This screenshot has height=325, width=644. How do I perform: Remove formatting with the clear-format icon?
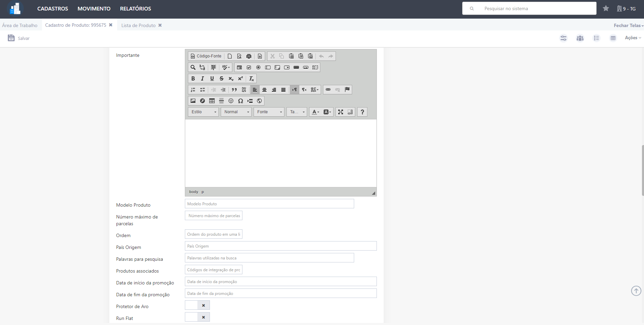pos(252,78)
